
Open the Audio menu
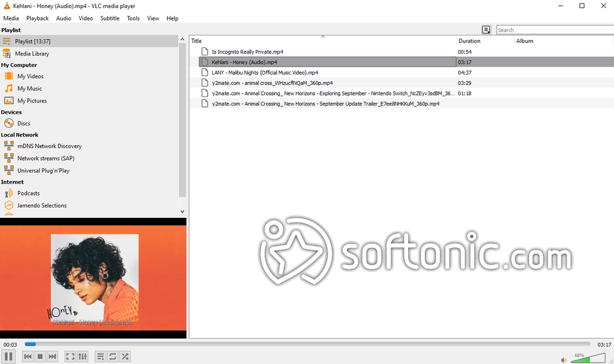coord(63,19)
